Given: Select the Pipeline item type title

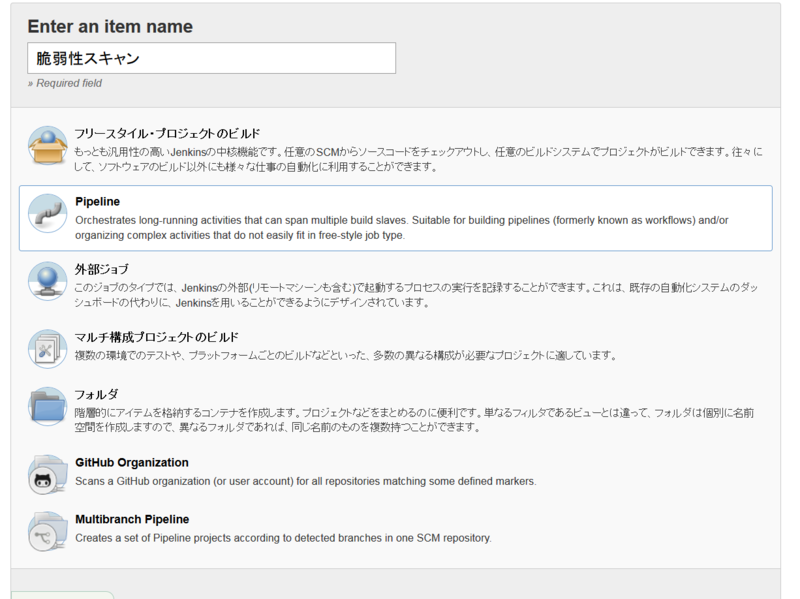Looking at the screenshot, I should 97,202.
